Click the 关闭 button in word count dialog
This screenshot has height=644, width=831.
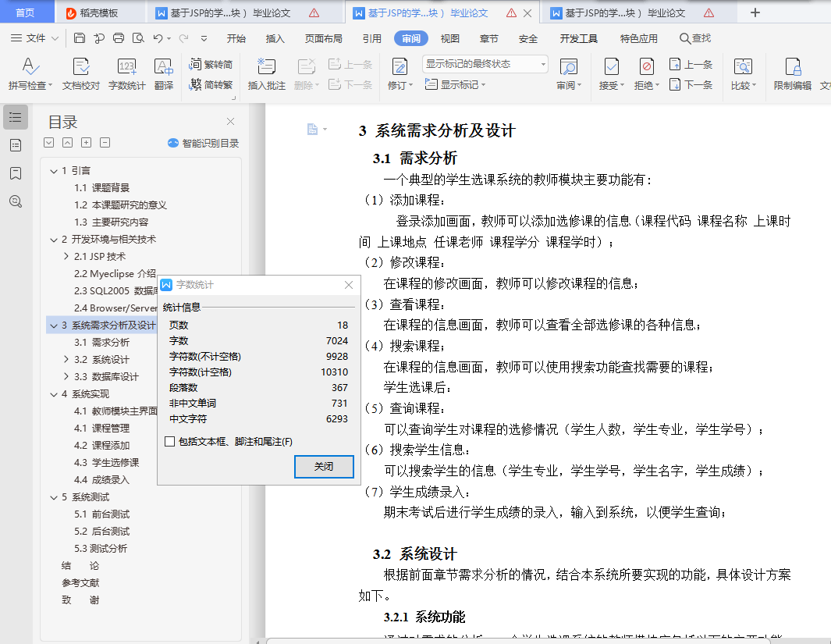pyautogui.click(x=324, y=467)
